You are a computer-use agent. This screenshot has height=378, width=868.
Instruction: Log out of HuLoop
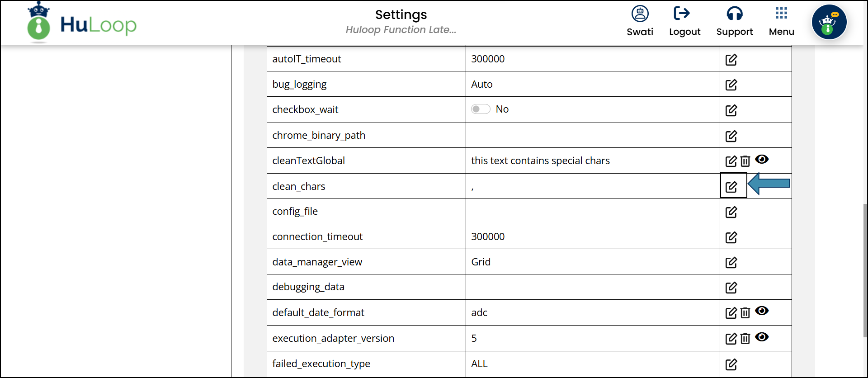(x=684, y=21)
